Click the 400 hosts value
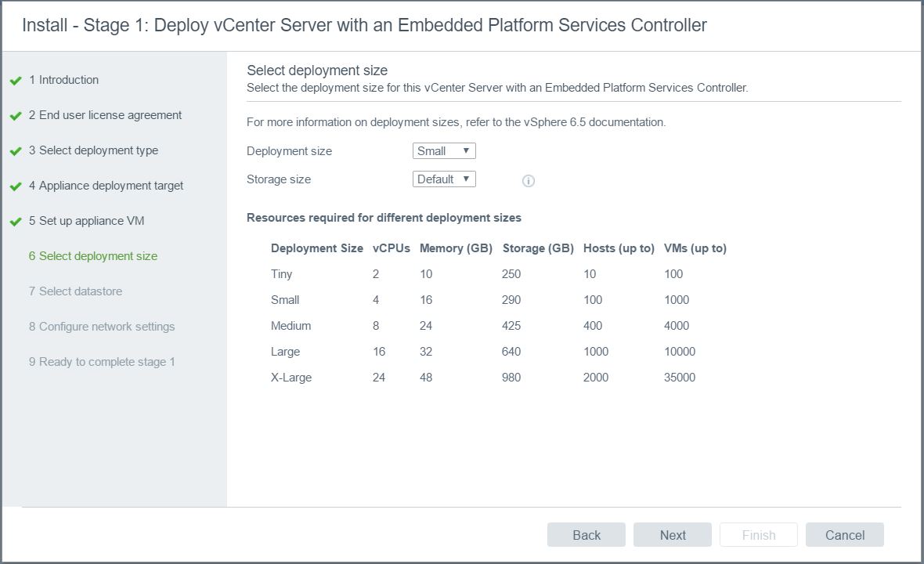This screenshot has width=924, height=564. pyautogui.click(x=593, y=326)
